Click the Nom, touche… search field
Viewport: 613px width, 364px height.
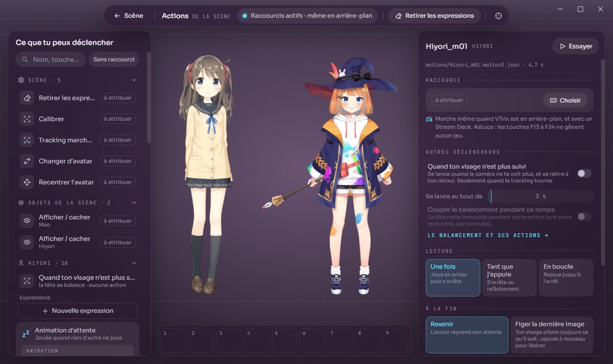click(x=51, y=59)
